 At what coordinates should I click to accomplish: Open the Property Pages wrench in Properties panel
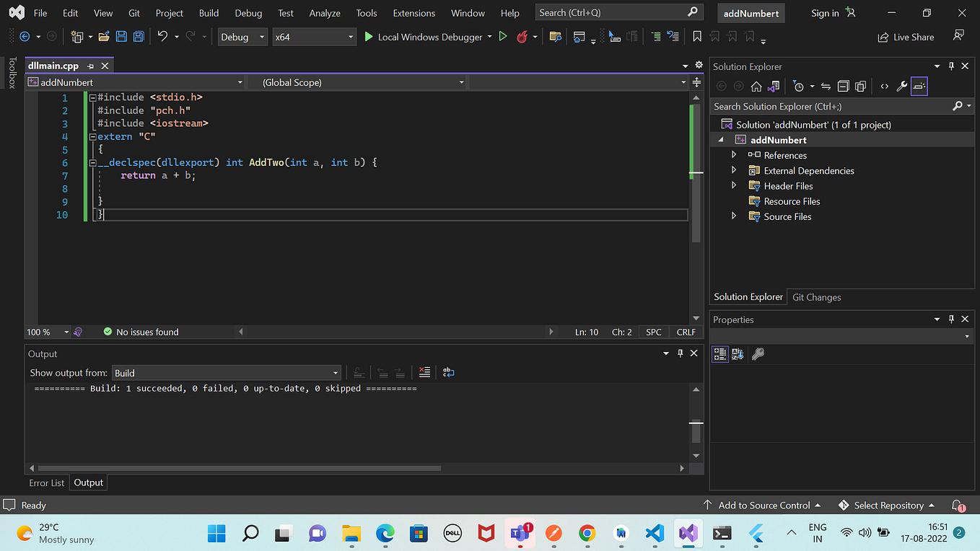coord(758,354)
